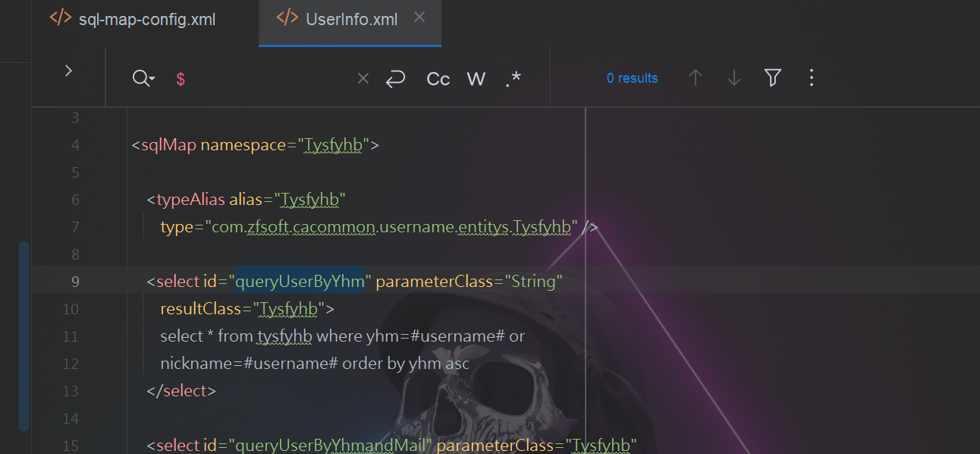Open search filter options
The height and width of the screenshot is (454, 980).
(772, 78)
